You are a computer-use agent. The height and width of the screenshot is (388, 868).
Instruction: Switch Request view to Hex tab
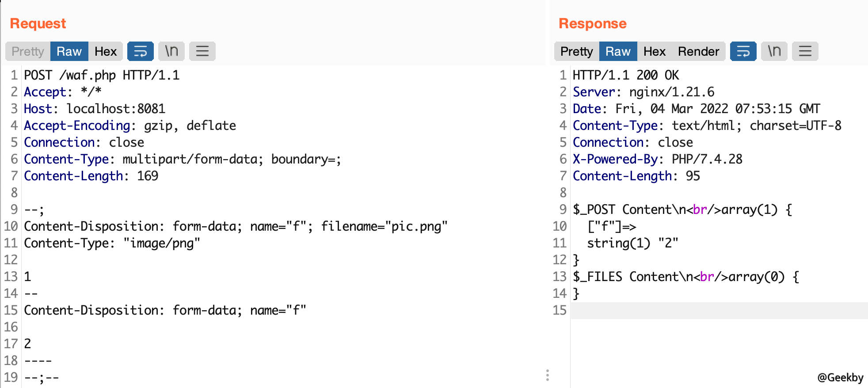point(106,51)
